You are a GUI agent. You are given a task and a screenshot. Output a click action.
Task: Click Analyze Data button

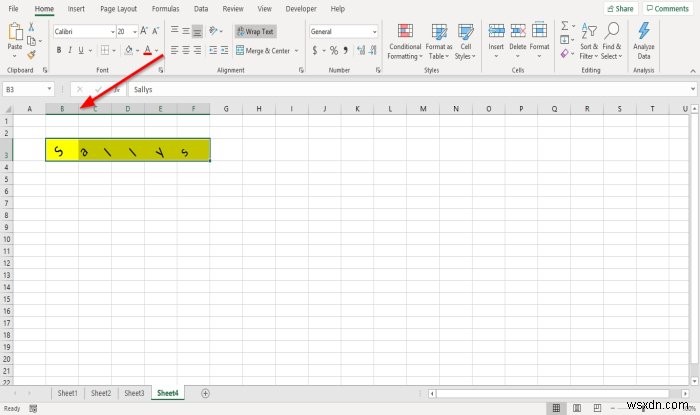(644, 41)
